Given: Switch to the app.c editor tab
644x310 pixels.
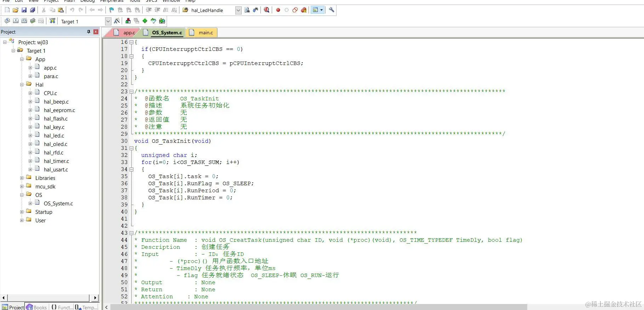Looking at the screenshot, I should [125, 33].
